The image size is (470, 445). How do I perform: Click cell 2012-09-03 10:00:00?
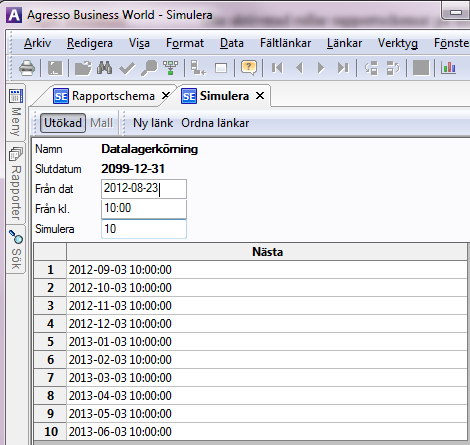(x=267, y=270)
